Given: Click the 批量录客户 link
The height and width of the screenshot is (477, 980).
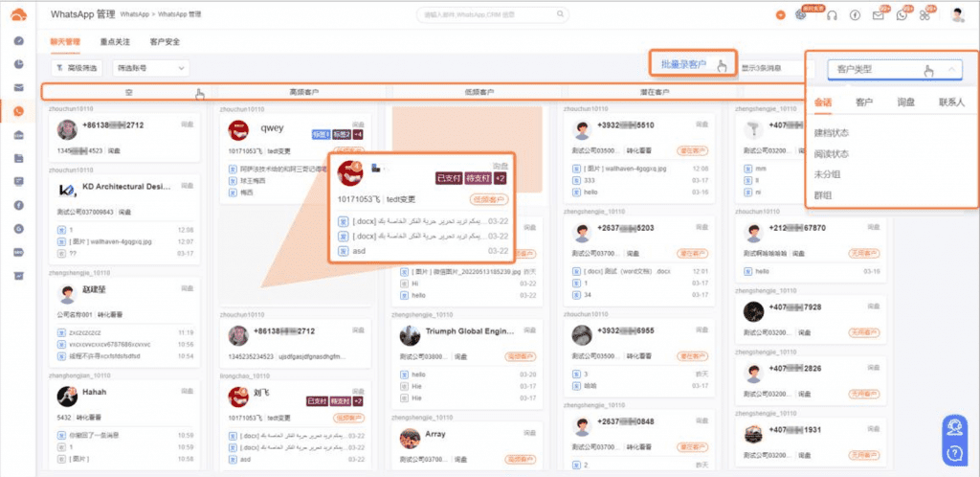Looking at the screenshot, I should coord(683,64).
